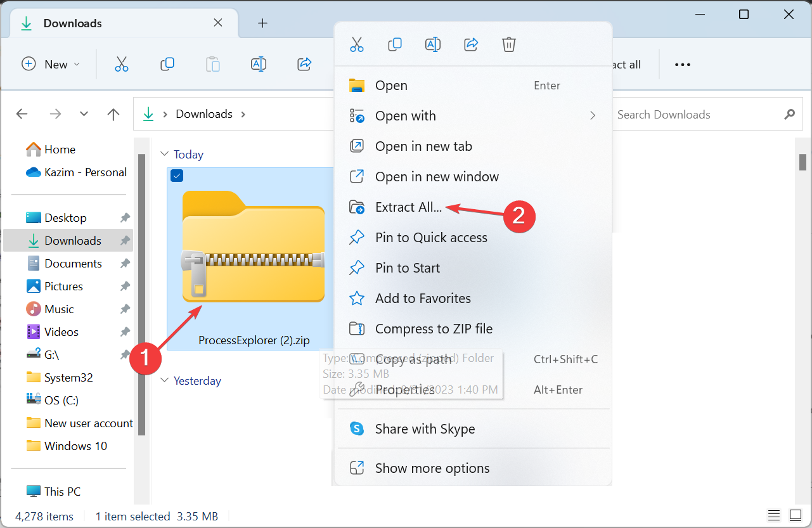
Task: Uncheck the ProcessExplorer (2).zip checkbox
Action: 177,176
